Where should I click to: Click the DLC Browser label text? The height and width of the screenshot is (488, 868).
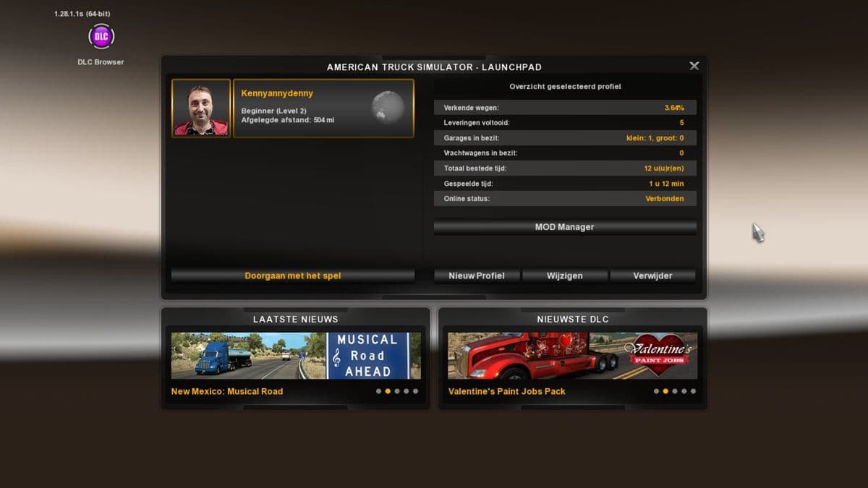(101, 62)
